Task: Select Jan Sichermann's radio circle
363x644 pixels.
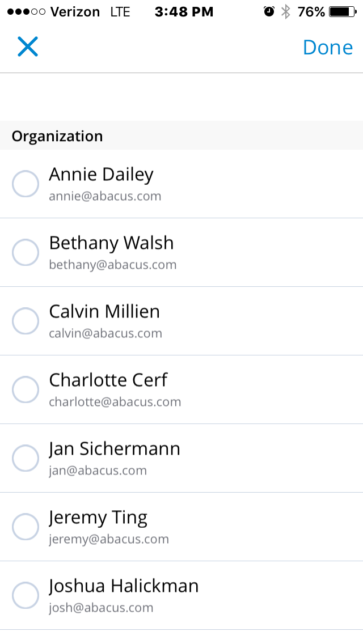Action: click(26, 458)
